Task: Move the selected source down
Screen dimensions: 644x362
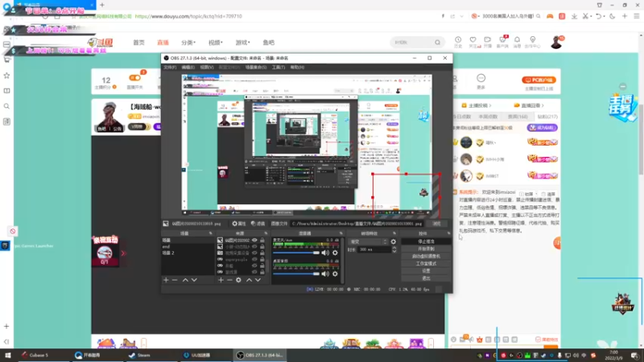Action: [258, 280]
